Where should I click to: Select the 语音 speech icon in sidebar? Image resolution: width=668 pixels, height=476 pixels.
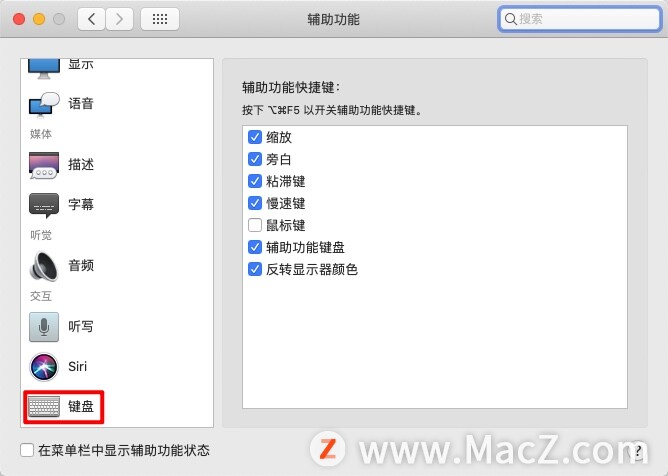tap(44, 105)
